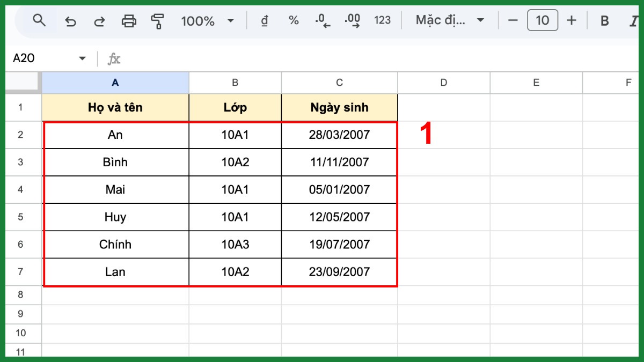Viewport: 644px width, 362px height.
Task: Click the font size field showing 10
Action: [542, 20]
